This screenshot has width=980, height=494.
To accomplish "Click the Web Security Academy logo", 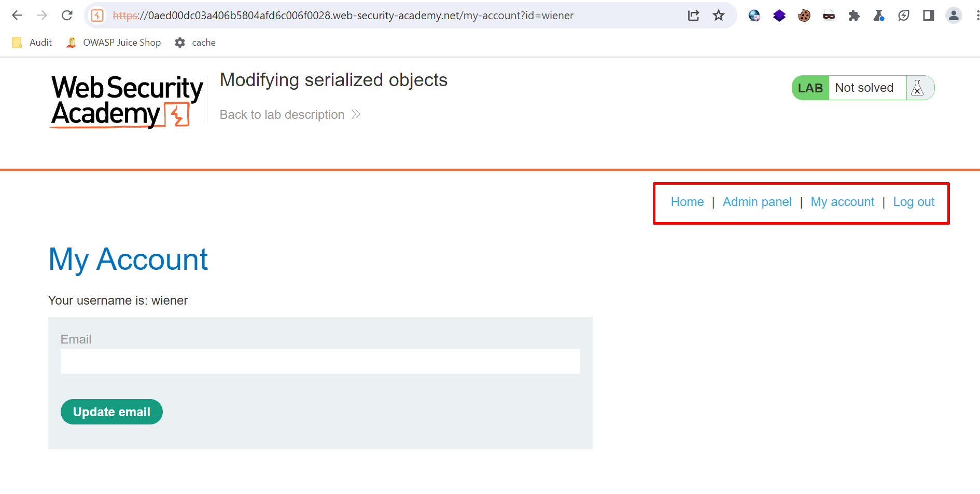I will (127, 101).
